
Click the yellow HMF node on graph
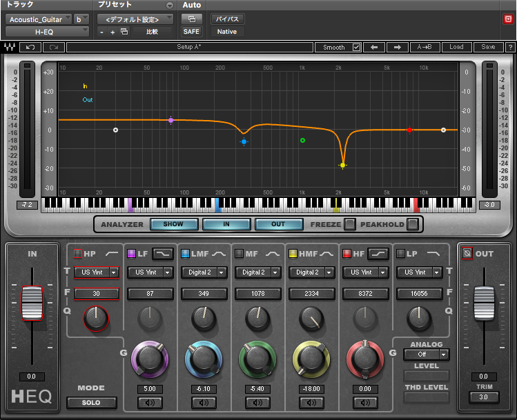coord(342,165)
